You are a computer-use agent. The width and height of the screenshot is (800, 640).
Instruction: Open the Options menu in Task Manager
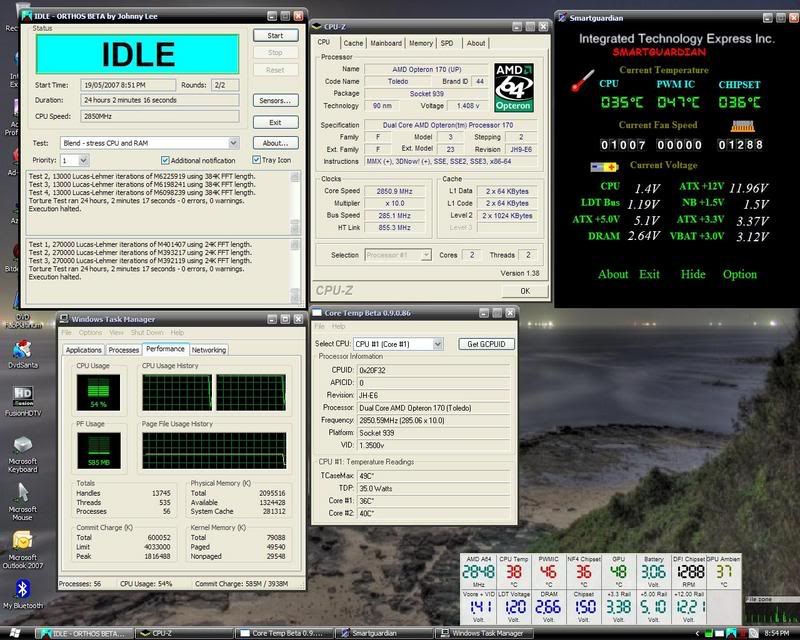90,332
